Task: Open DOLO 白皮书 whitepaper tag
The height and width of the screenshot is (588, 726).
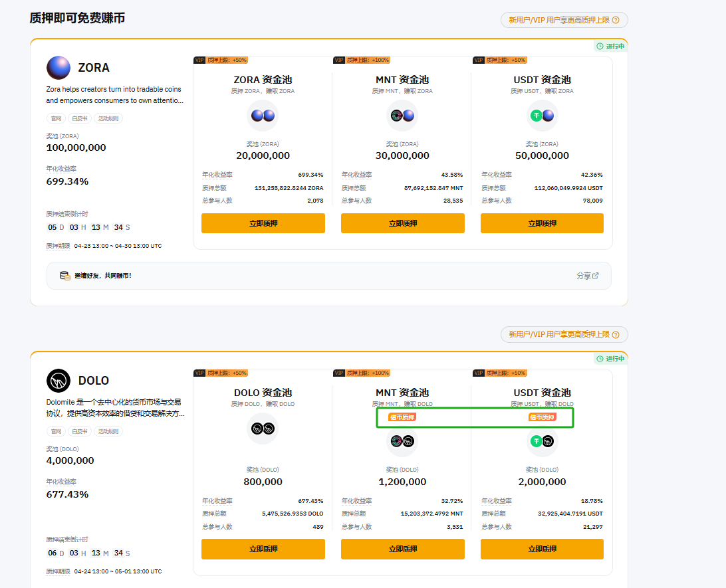Action: [80, 431]
